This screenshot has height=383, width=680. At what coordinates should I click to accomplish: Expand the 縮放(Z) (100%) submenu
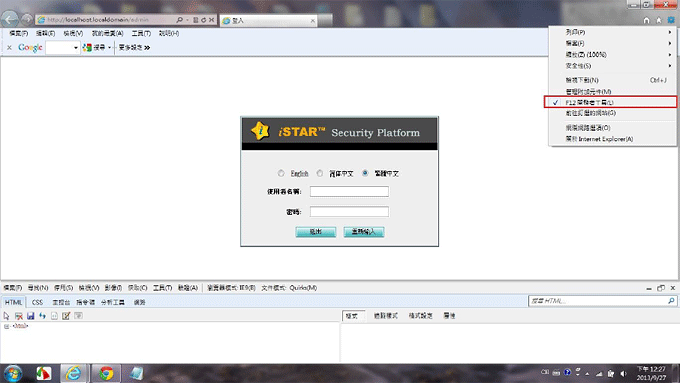tap(612, 55)
